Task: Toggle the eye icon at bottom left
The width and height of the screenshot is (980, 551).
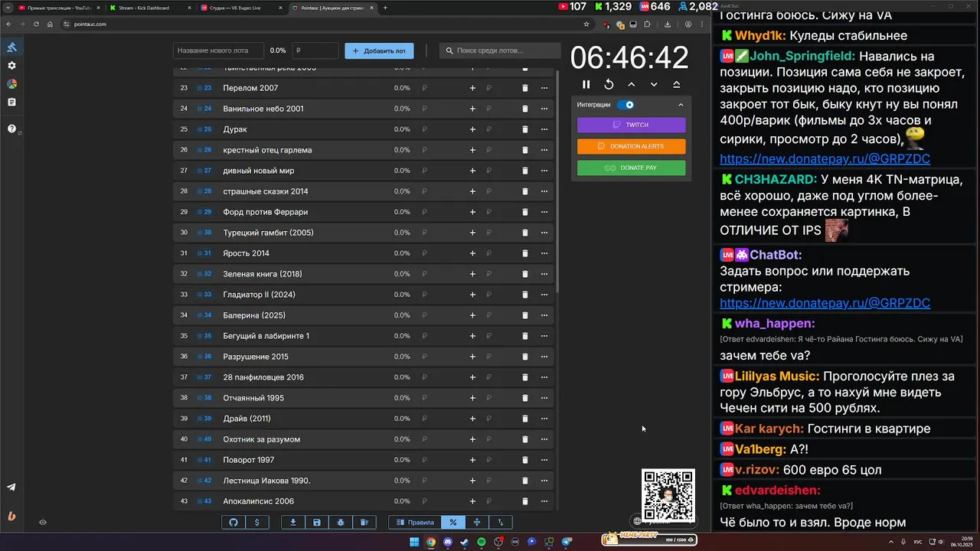Action: click(43, 522)
